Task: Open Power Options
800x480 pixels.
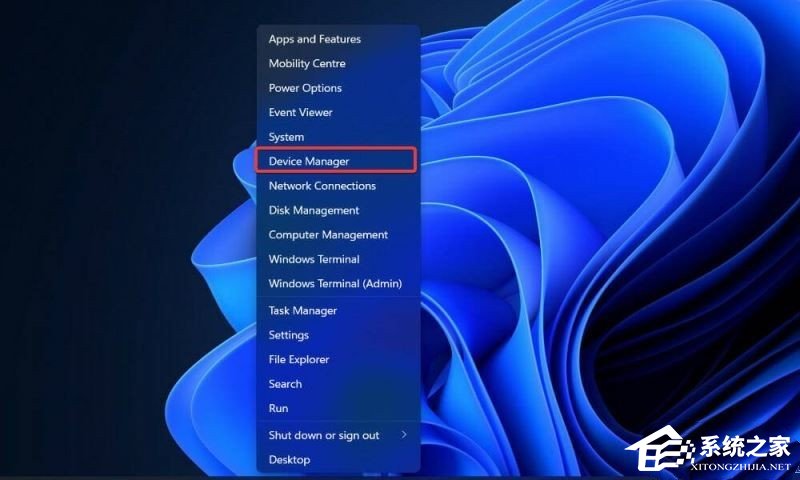Action: pos(305,88)
